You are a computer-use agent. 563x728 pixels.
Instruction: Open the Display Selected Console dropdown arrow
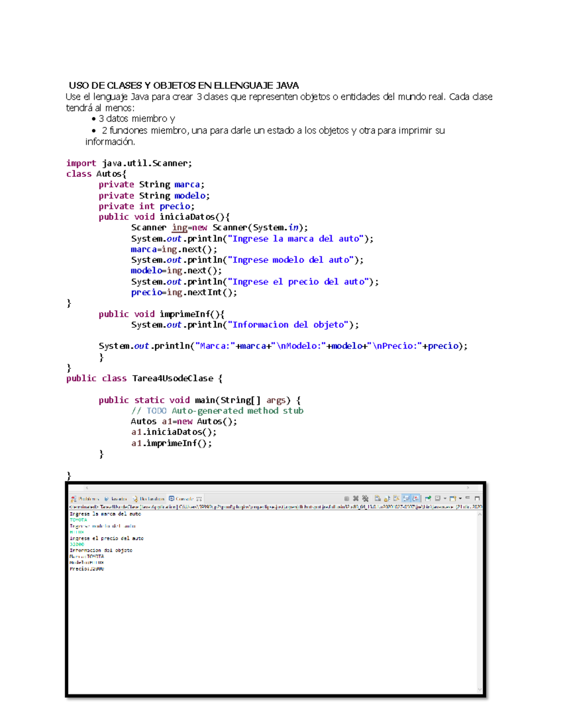[445, 498]
